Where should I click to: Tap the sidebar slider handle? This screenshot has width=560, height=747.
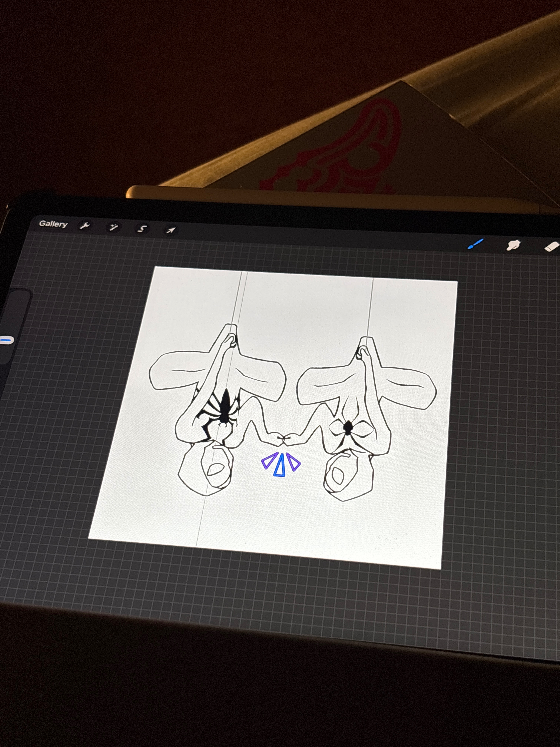7,340
